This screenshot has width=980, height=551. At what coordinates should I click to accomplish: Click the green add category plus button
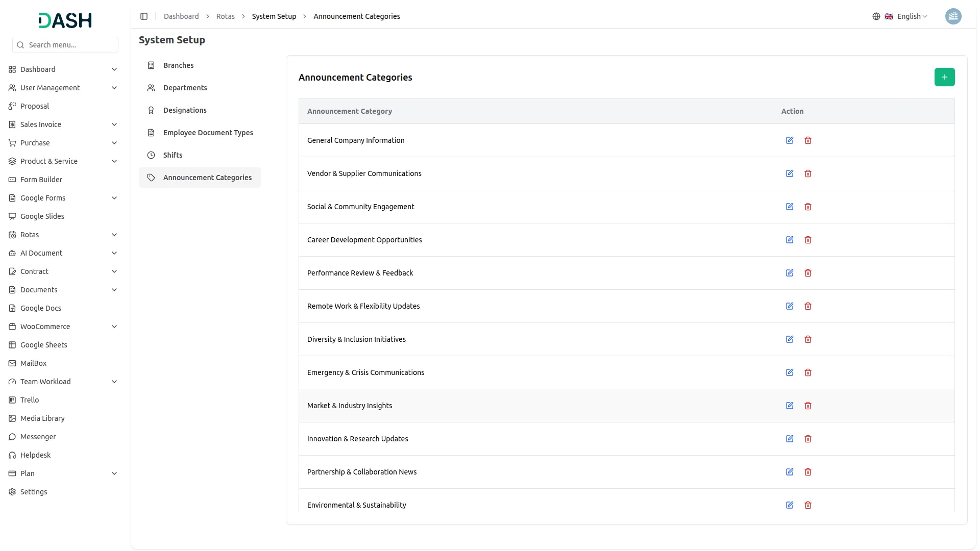(944, 77)
